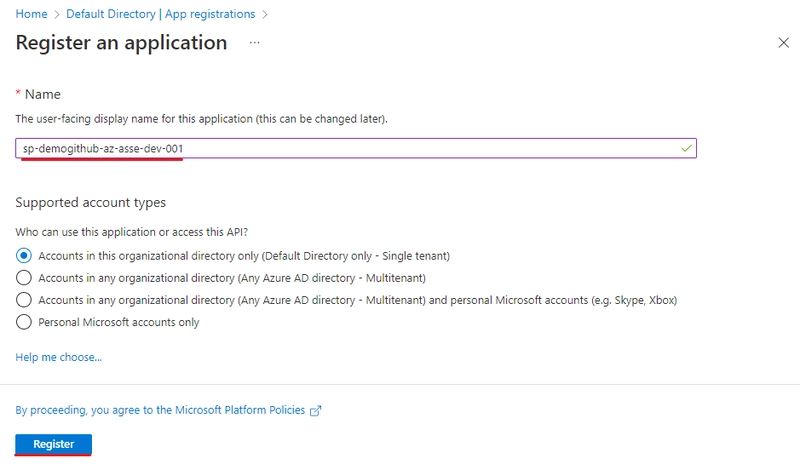800x464 pixels.
Task: Select Multitenant and personal Microsoft accounts radio button
Action: (23, 300)
